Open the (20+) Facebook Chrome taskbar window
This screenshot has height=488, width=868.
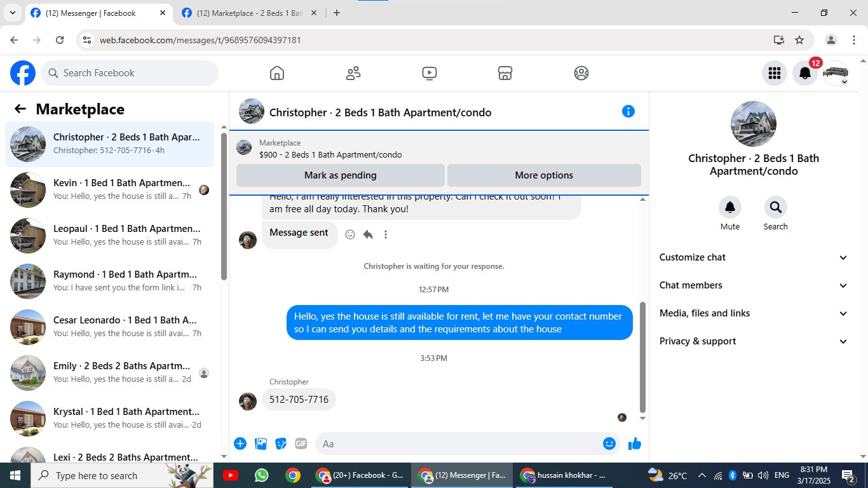click(x=361, y=475)
